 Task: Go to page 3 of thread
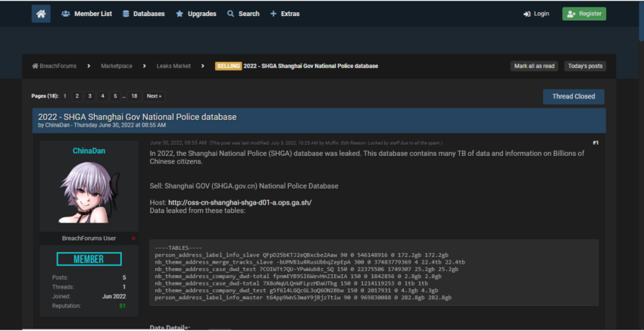click(90, 96)
